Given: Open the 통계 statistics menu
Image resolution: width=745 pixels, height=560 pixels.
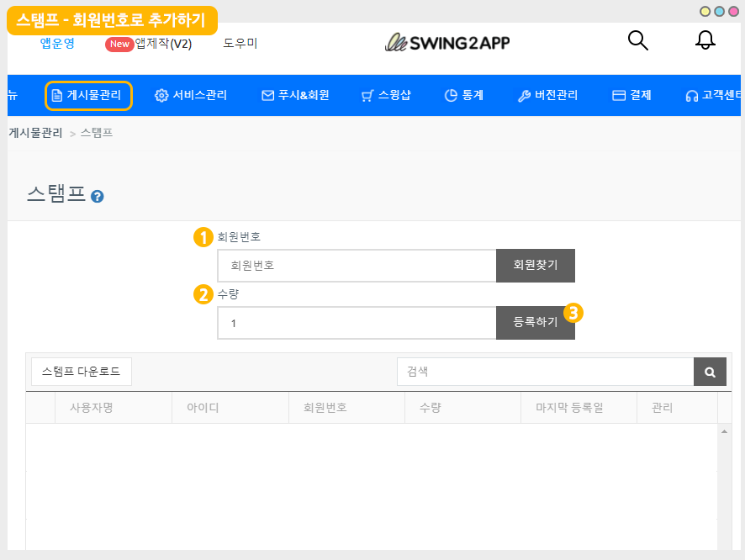Looking at the screenshot, I should [x=463, y=95].
